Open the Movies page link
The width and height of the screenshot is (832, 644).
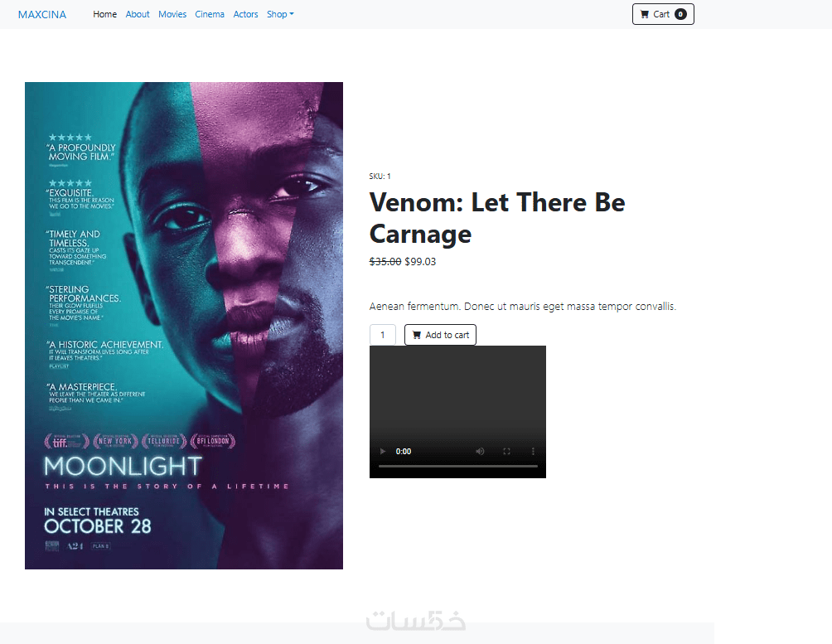pos(172,14)
